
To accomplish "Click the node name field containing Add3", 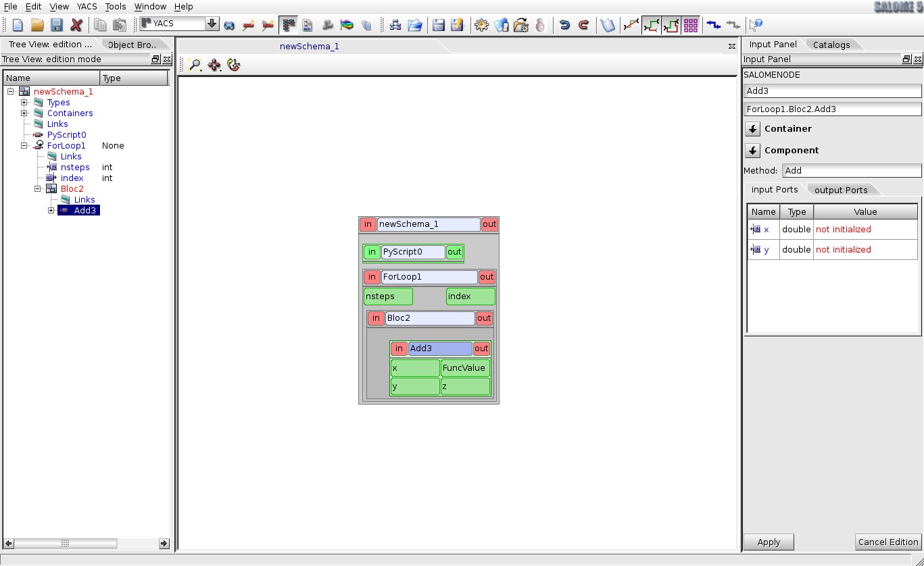I will pos(832,91).
